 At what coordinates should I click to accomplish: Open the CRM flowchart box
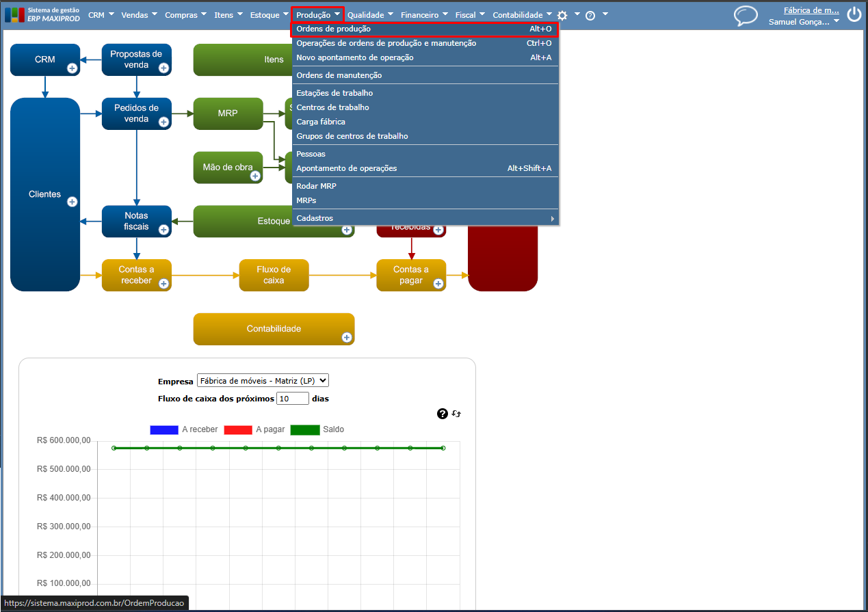click(45, 59)
